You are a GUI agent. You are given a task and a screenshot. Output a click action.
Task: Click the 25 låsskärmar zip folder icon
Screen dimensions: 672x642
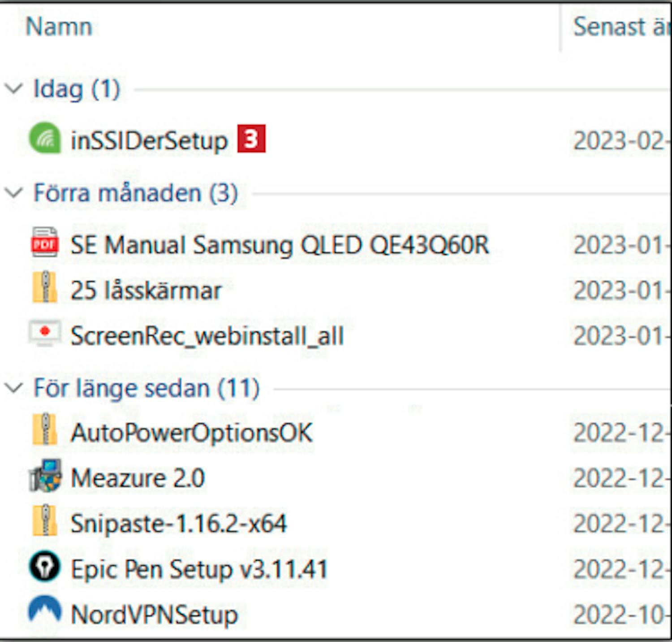point(44,288)
